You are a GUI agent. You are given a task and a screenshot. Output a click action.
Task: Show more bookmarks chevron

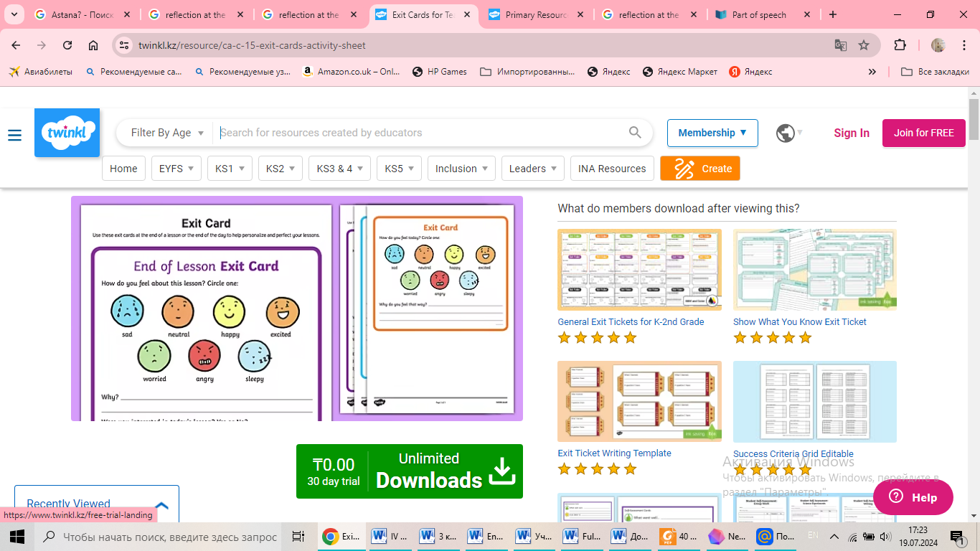(x=872, y=72)
